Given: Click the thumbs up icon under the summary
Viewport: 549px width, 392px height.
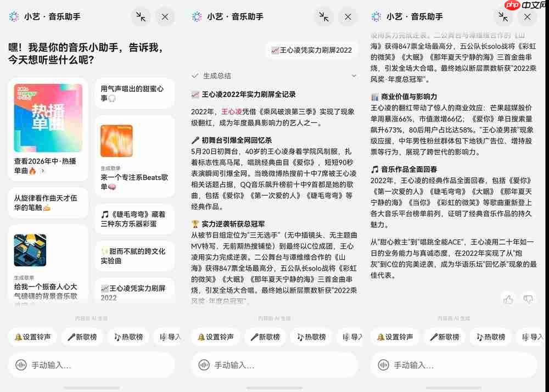Looking at the screenshot, I should click(x=508, y=299).
